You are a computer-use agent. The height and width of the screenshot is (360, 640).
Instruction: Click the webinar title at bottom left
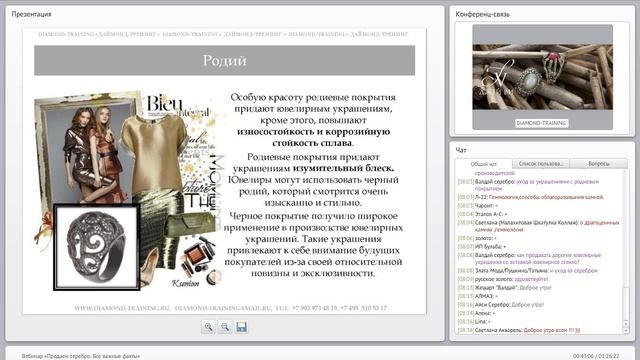[81, 356]
